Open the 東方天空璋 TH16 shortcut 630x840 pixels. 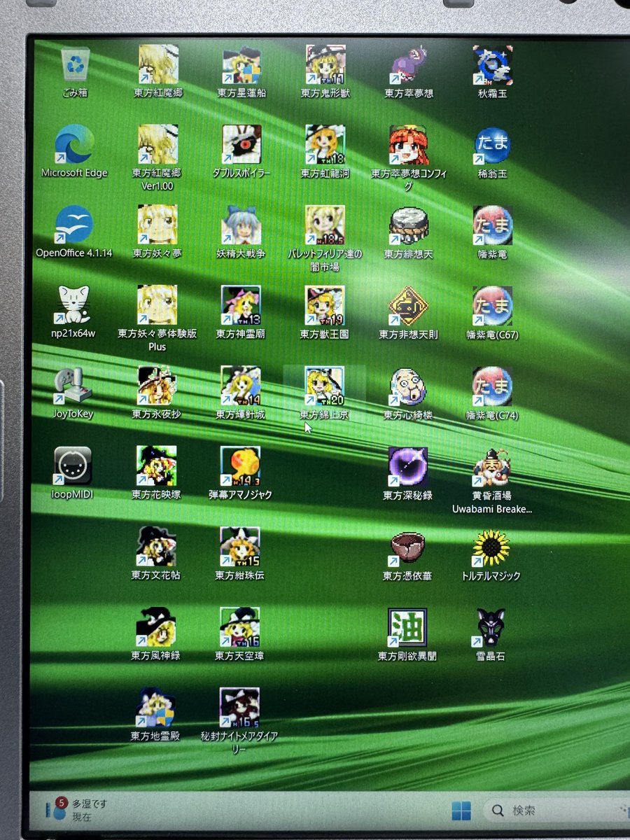click(239, 626)
